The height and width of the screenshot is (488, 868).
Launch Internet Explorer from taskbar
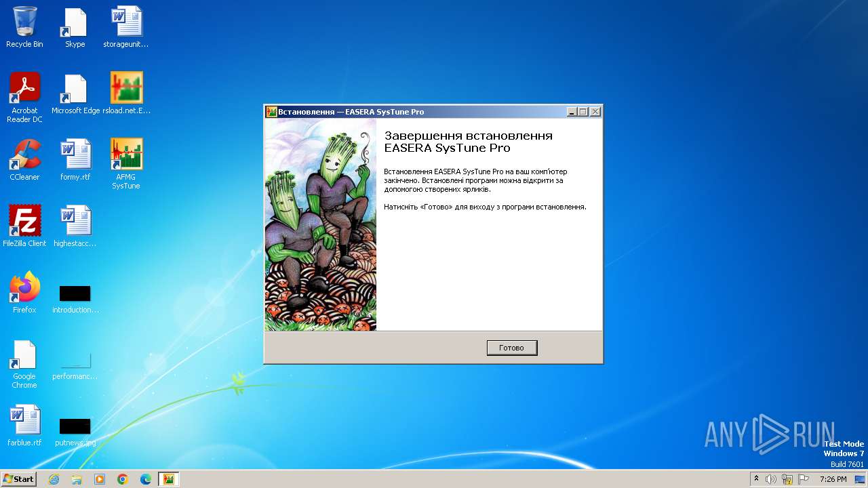[x=54, y=479]
